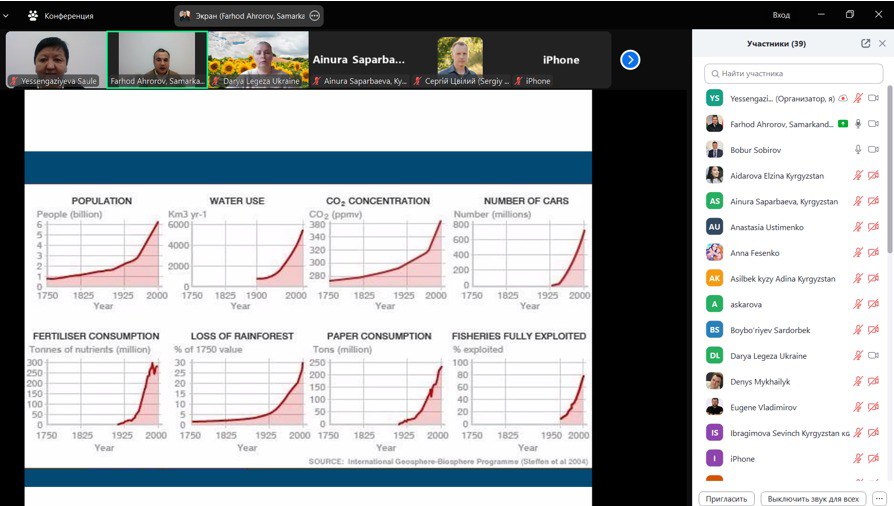Click iPhone participant's muted microphone in list
894x506 pixels.
pyautogui.click(x=858, y=458)
